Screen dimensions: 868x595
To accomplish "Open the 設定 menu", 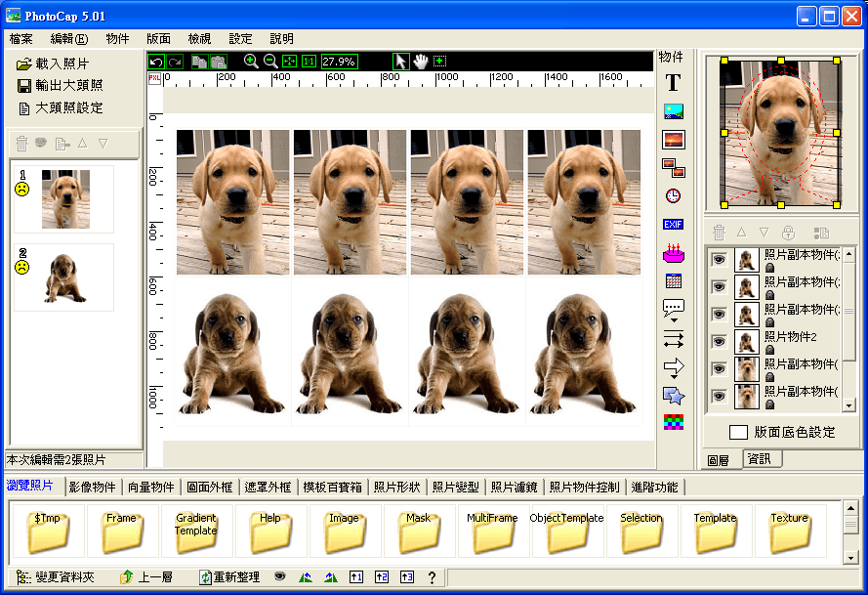I will click(x=240, y=38).
